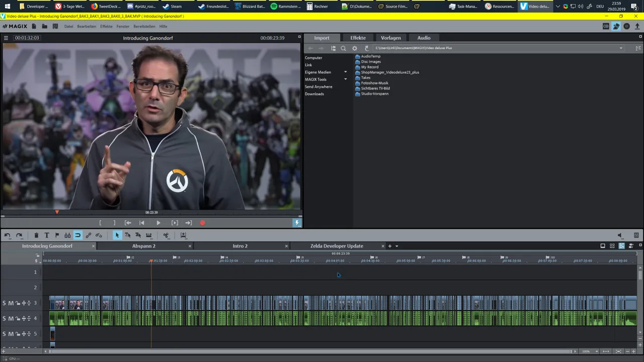Switch to the Vorlagen tab

(391, 38)
